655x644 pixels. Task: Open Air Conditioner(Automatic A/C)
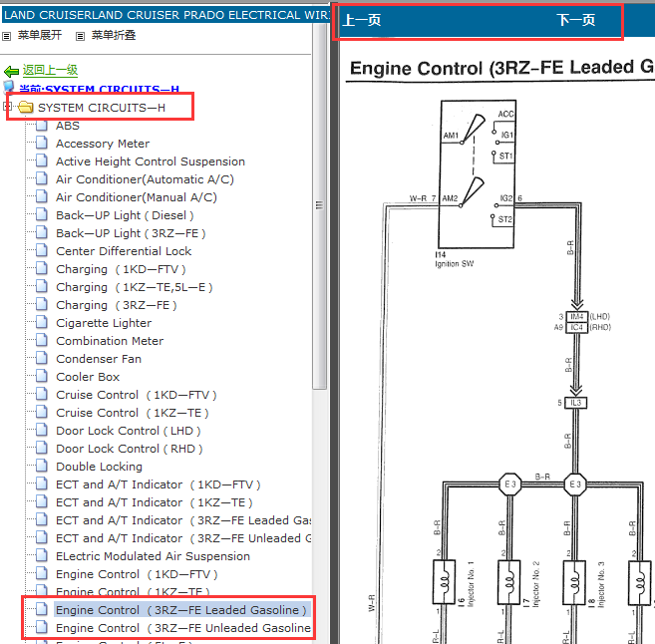(x=145, y=179)
